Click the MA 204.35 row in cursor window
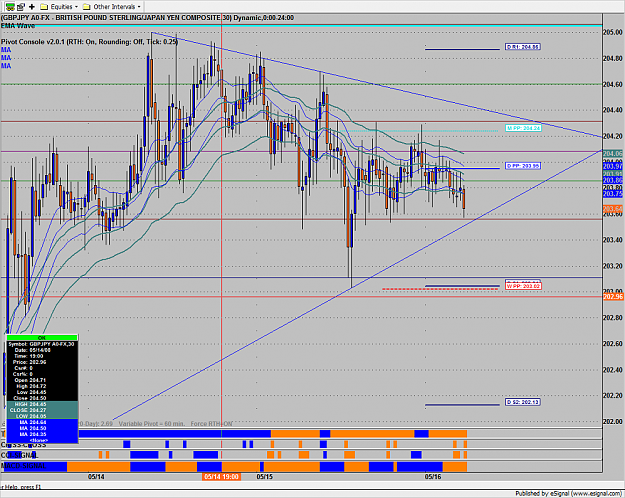This screenshot has height=498, width=625. (42, 434)
